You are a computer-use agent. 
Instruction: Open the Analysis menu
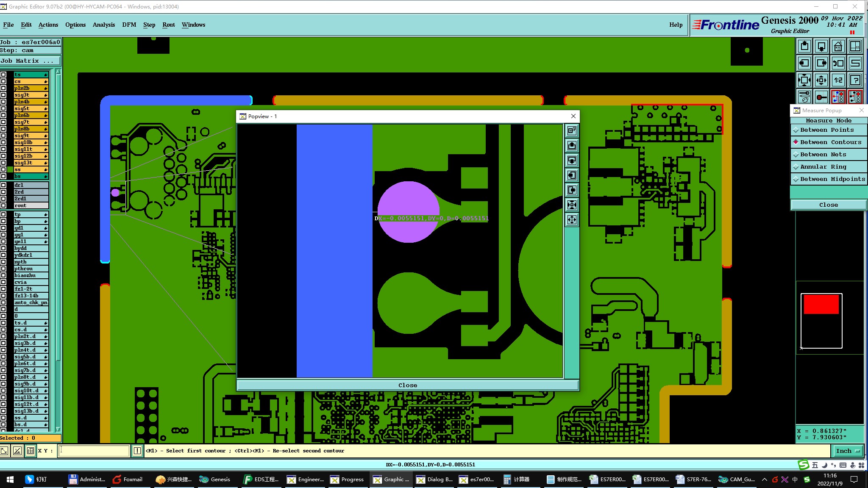(104, 25)
